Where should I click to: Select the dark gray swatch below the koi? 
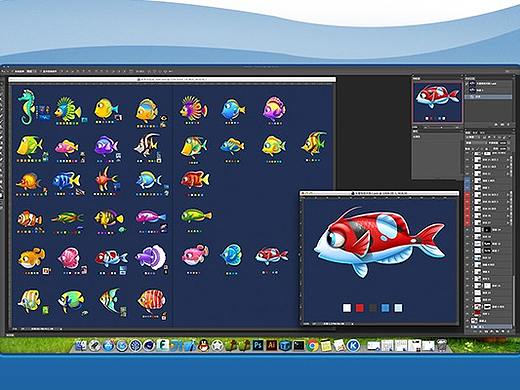372,308
